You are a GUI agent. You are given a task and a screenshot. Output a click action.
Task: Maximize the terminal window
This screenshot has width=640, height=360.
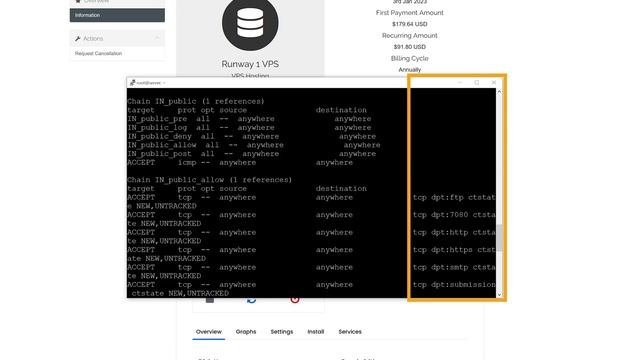[x=477, y=82]
